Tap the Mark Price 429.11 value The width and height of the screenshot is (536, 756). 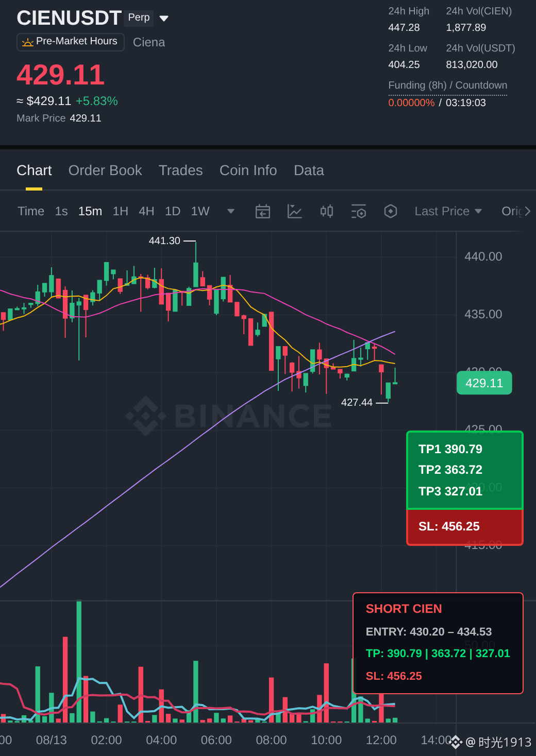tap(86, 118)
